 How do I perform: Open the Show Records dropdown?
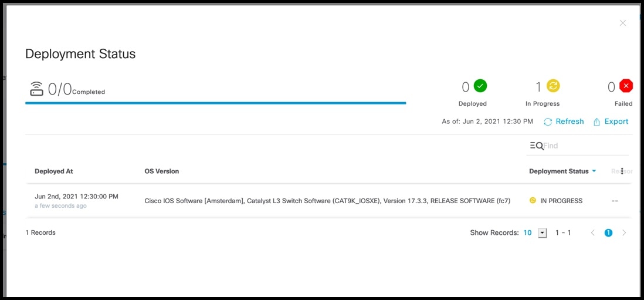coord(542,233)
